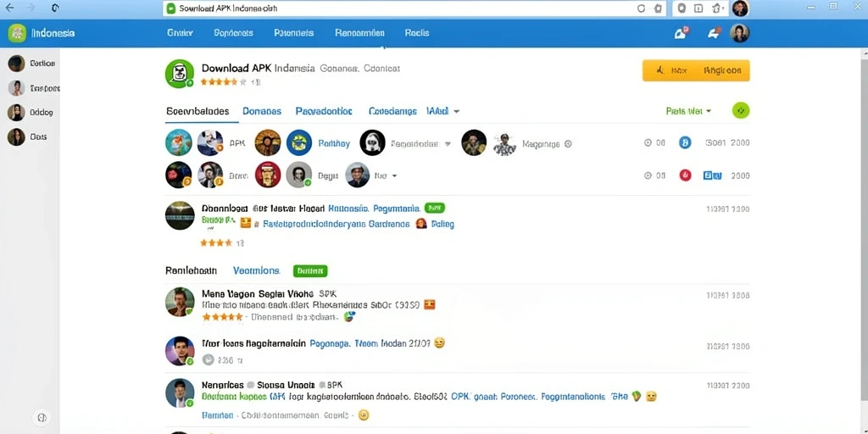Click the red circle icon in second row

pos(685,175)
